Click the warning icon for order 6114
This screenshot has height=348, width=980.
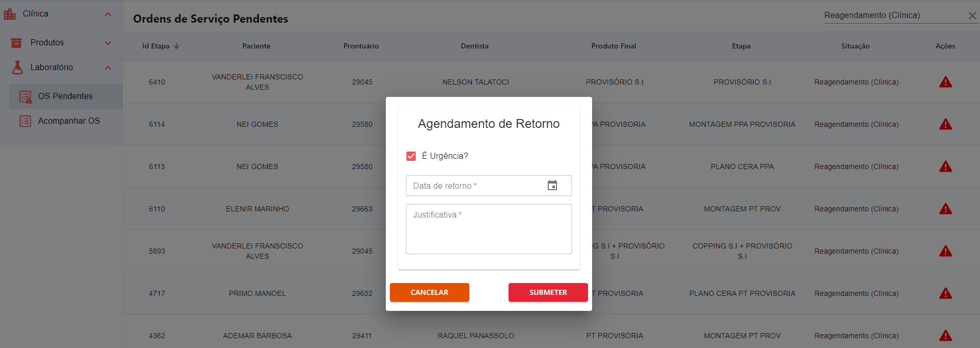[945, 124]
